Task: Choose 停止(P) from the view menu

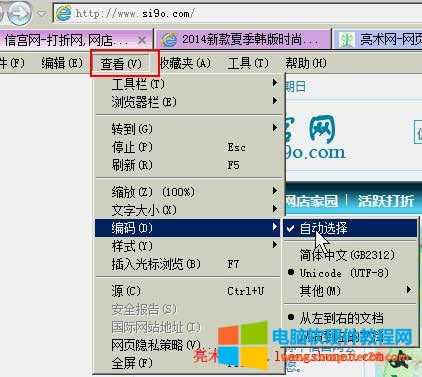Action: tap(188, 147)
